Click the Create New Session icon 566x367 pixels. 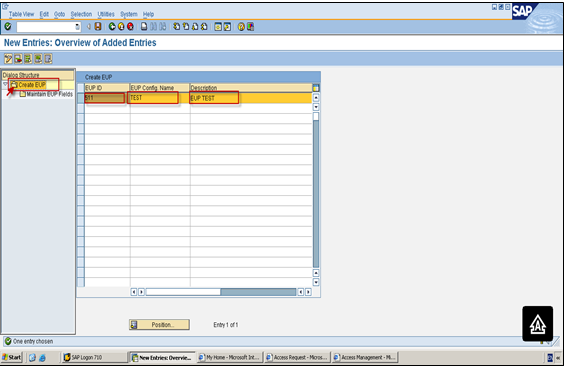click(218, 26)
